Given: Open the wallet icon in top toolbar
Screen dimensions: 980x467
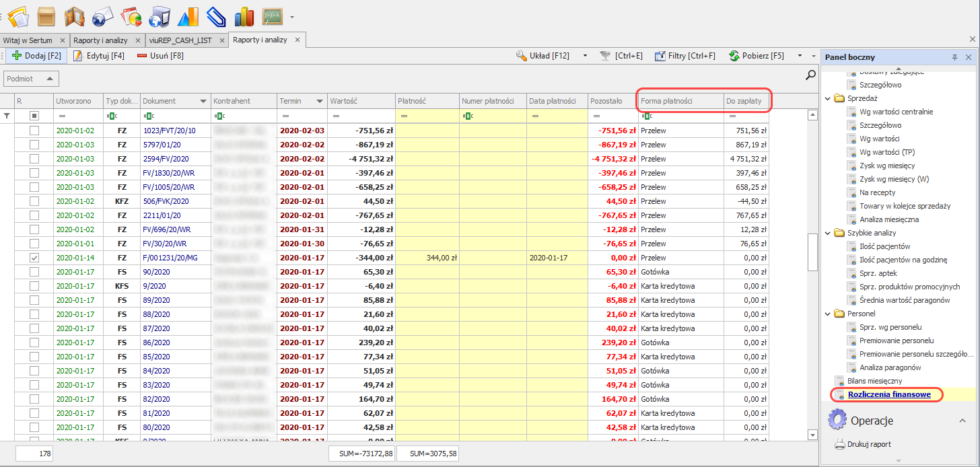Looking at the screenshot, I should 75,15.
